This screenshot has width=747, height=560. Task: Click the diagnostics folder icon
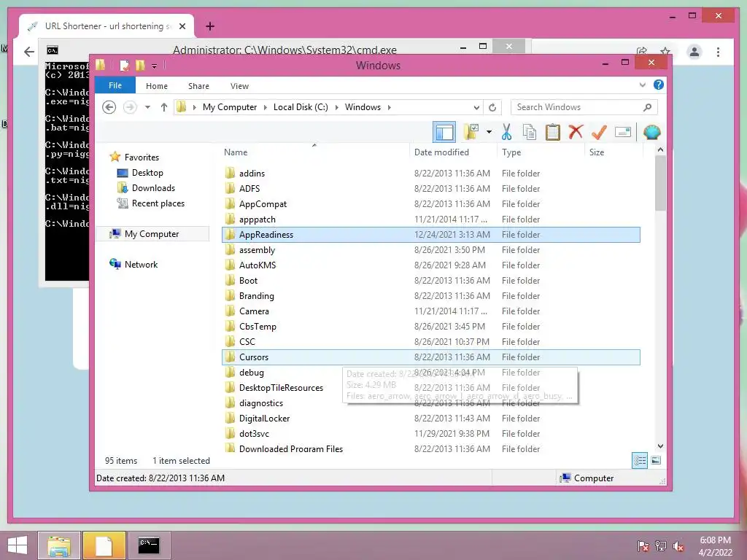tap(230, 402)
